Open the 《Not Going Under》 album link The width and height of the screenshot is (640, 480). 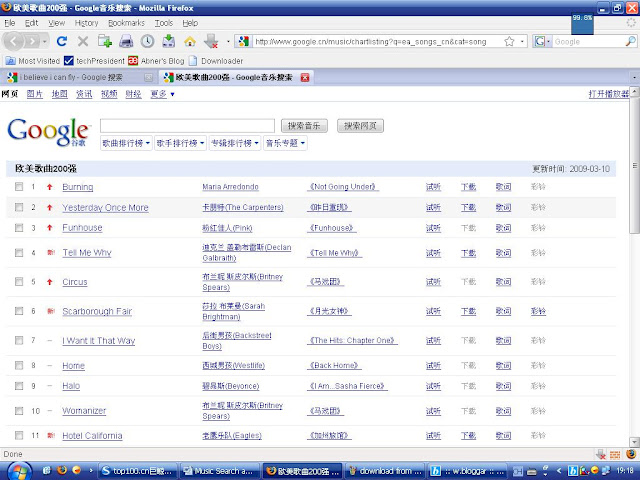[343, 187]
